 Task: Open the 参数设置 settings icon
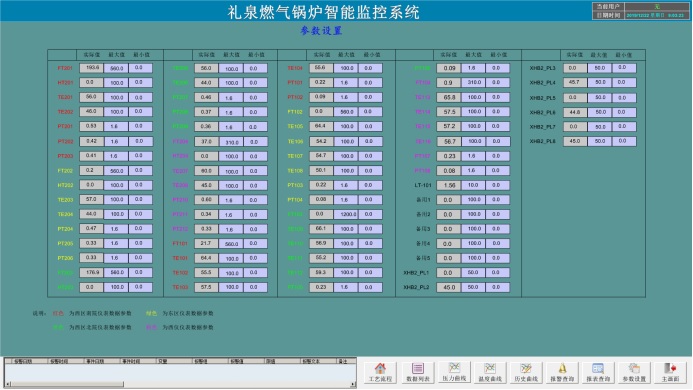coord(634,373)
